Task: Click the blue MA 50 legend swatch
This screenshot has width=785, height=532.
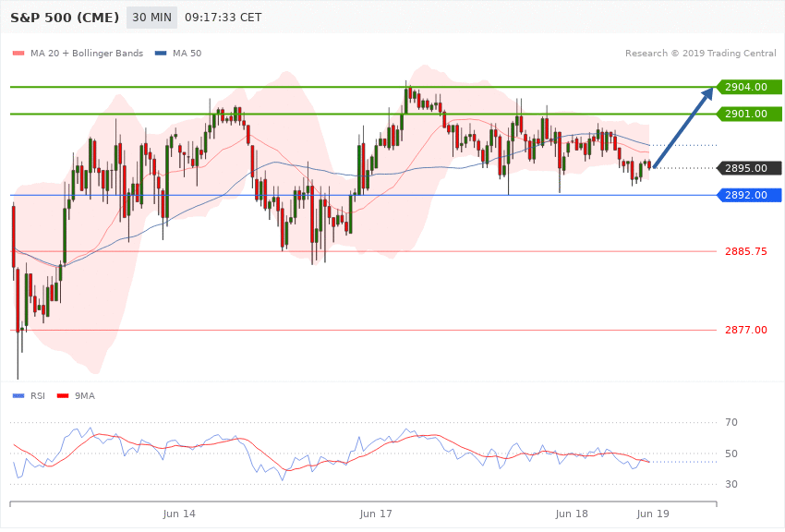Action: coord(161,53)
